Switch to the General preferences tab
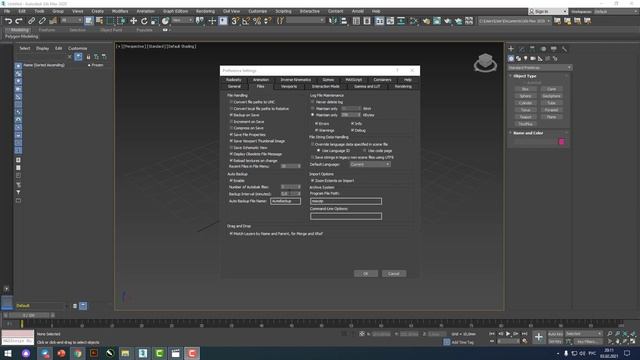 [x=234, y=87]
